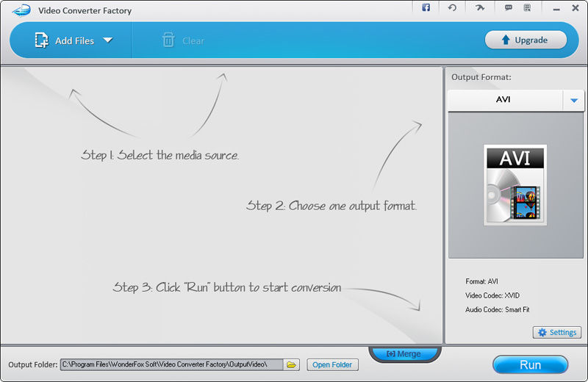The width and height of the screenshot is (588, 382).
Task: Click the AVI format thumbnail image
Action: pos(515,185)
